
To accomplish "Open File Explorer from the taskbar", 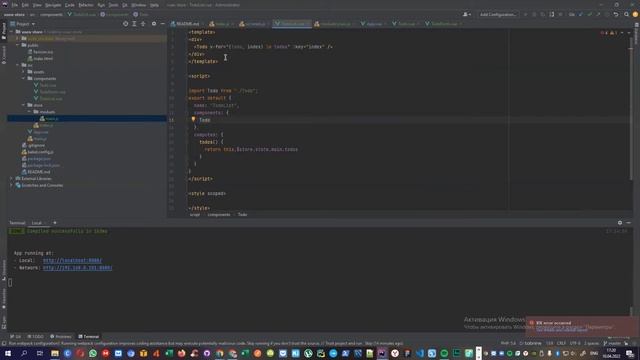I will click(55, 353).
